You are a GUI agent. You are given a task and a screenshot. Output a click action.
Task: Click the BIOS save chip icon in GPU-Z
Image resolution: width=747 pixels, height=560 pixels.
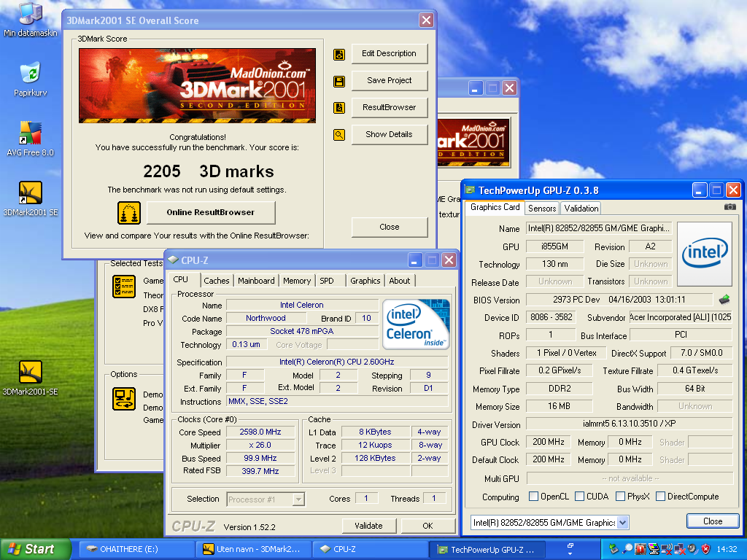coord(724,300)
